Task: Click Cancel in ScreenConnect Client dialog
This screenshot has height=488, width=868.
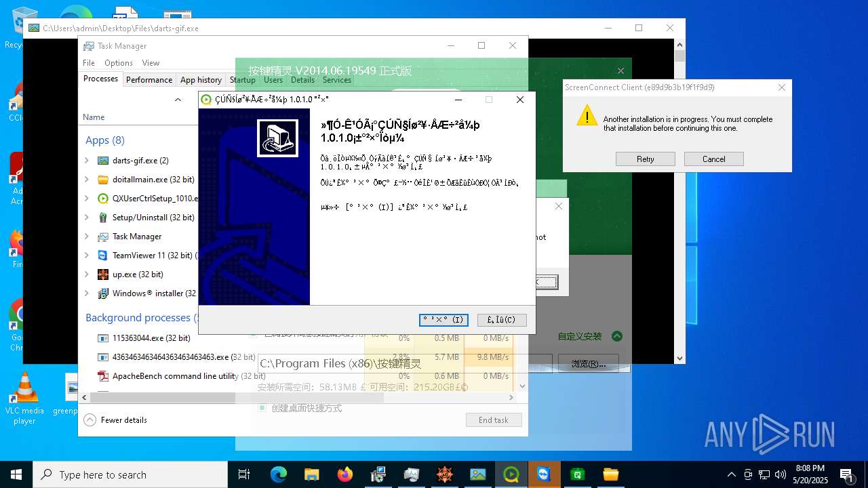Action: pyautogui.click(x=714, y=159)
